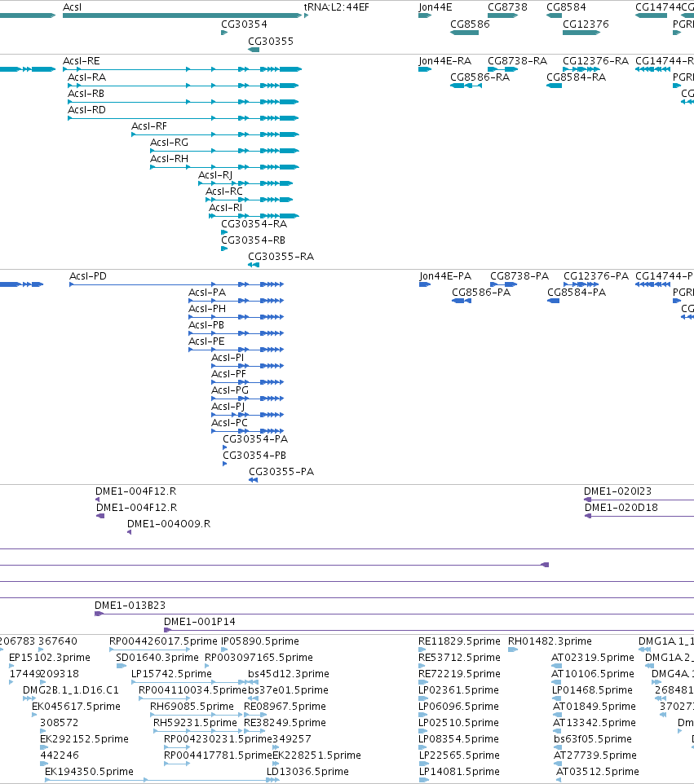Image resolution: width=694 pixels, height=784 pixels.
Task: Open the Acsl-RC transcript
Action: pyautogui.click(x=250, y=200)
